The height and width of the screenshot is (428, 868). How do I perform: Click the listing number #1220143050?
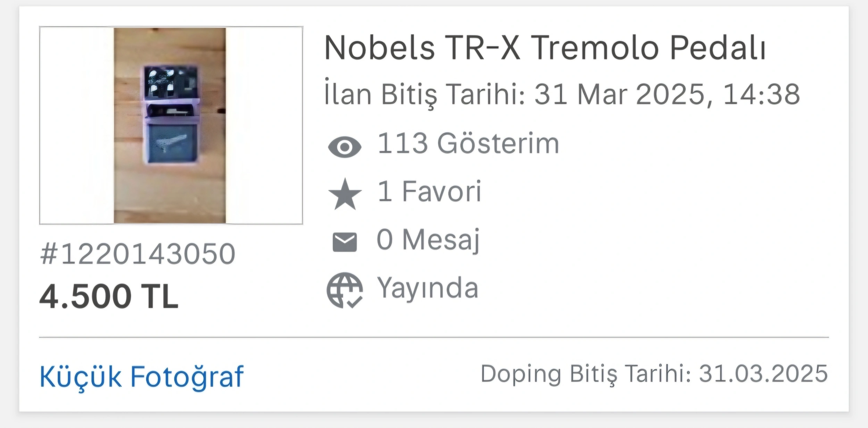(137, 254)
